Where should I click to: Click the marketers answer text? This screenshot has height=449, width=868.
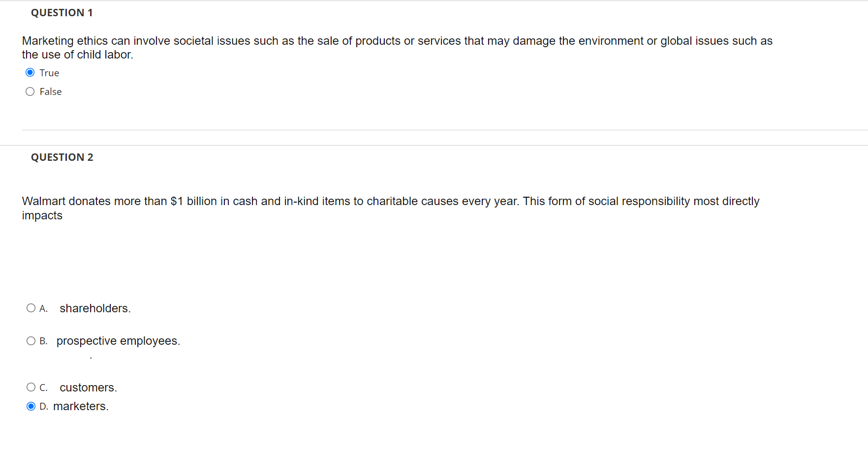pos(81,406)
